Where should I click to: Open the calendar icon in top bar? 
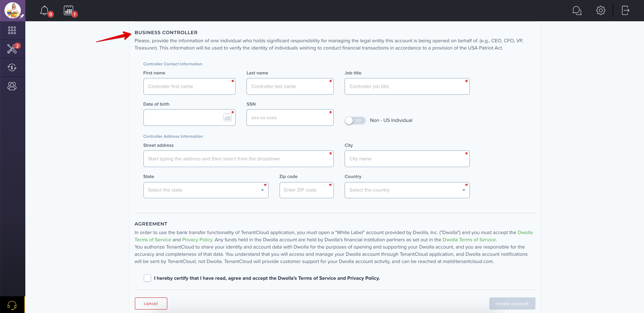68,10
